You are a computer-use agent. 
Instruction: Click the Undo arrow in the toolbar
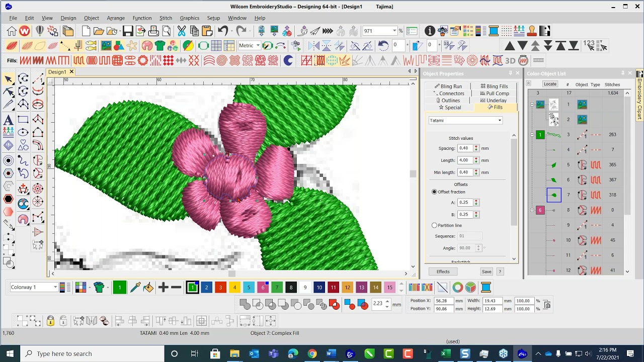pos(223,31)
